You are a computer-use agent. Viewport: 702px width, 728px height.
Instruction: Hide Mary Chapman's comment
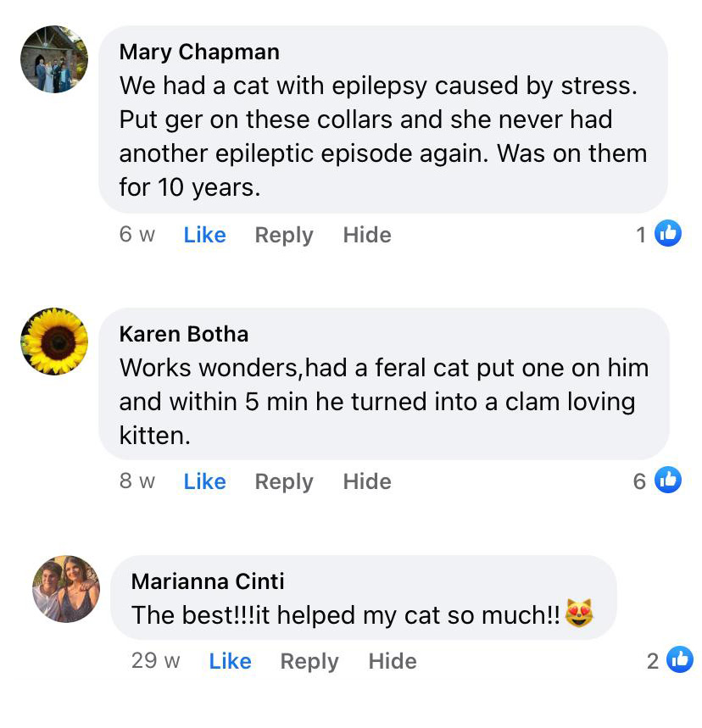(367, 235)
